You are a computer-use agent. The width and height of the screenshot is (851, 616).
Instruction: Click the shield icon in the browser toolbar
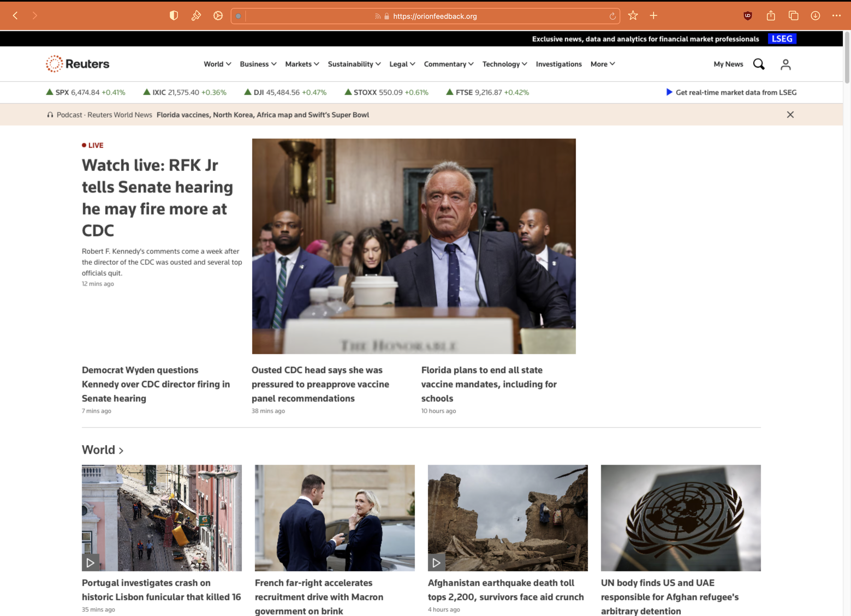tap(174, 15)
